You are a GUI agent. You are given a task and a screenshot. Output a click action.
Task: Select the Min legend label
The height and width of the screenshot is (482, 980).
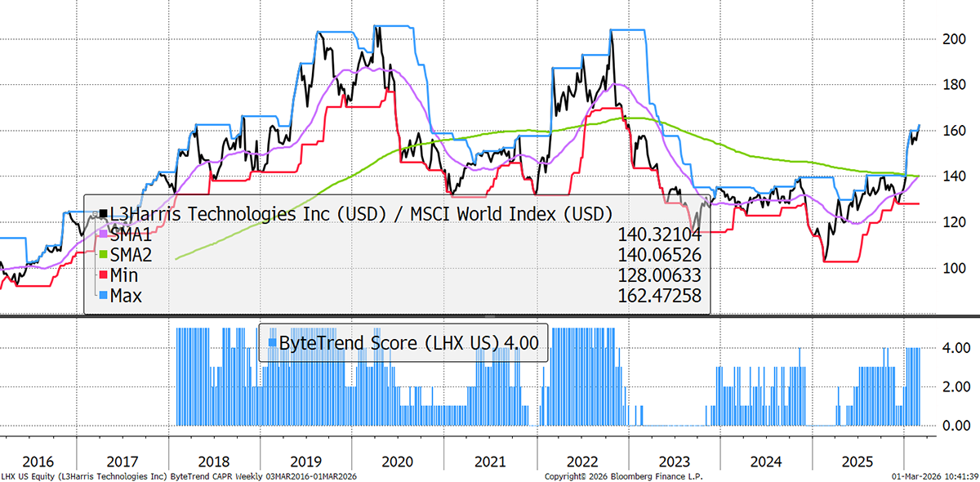[126, 276]
